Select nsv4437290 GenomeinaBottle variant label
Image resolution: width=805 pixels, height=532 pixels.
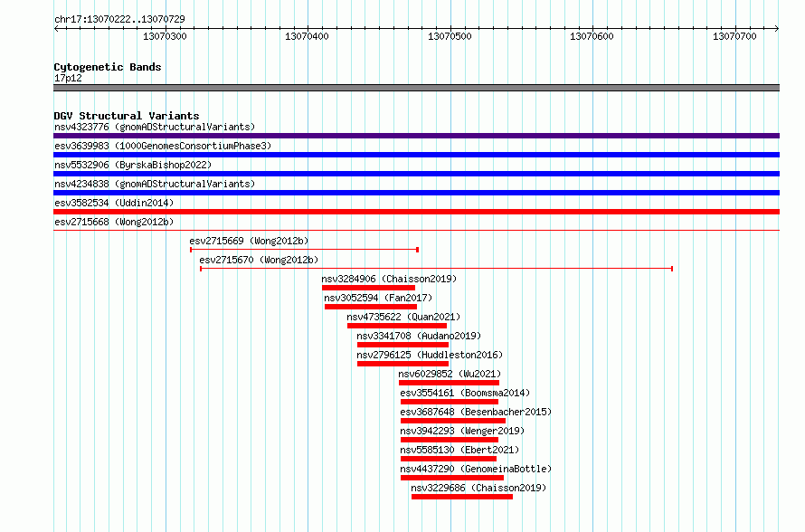click(x=476, y=469)
